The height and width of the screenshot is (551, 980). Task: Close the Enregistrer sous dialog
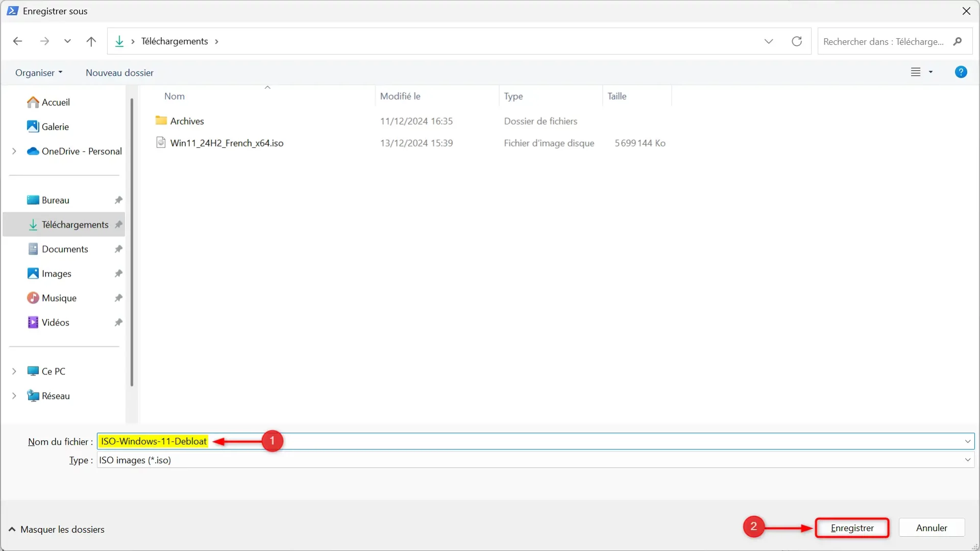coord(966,11)
